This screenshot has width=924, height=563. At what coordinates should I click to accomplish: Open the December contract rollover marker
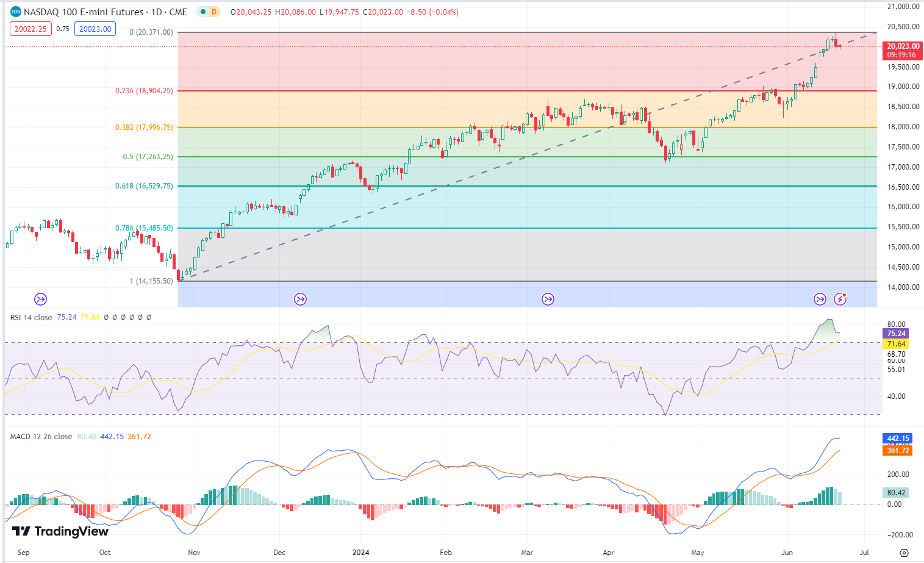pos(300,299)
